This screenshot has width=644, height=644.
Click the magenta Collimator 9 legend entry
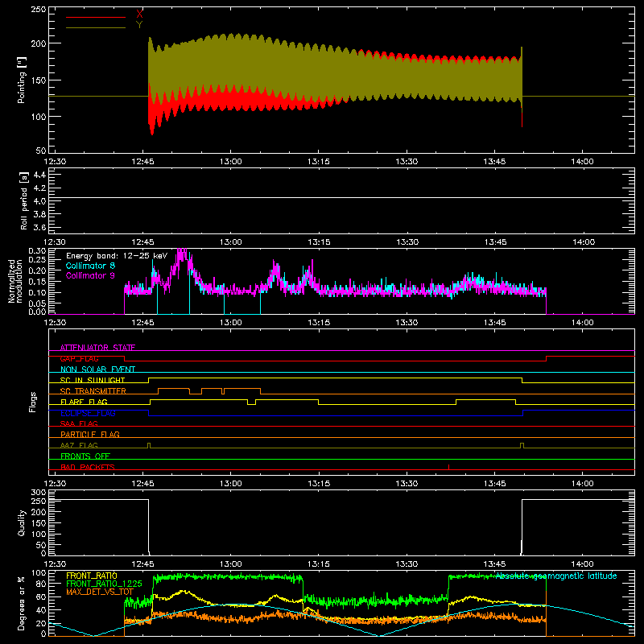[90, 275]
